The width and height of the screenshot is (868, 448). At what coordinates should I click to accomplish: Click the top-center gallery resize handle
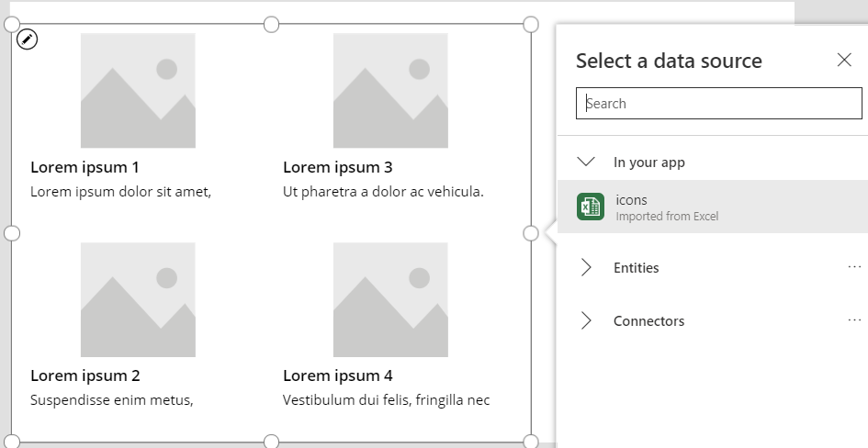(271, 25)
